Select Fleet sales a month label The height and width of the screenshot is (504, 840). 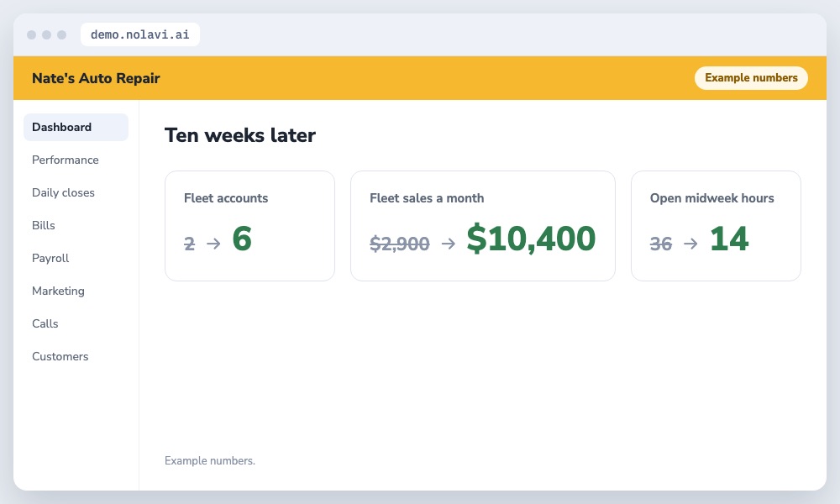click(x=427, y=198)
